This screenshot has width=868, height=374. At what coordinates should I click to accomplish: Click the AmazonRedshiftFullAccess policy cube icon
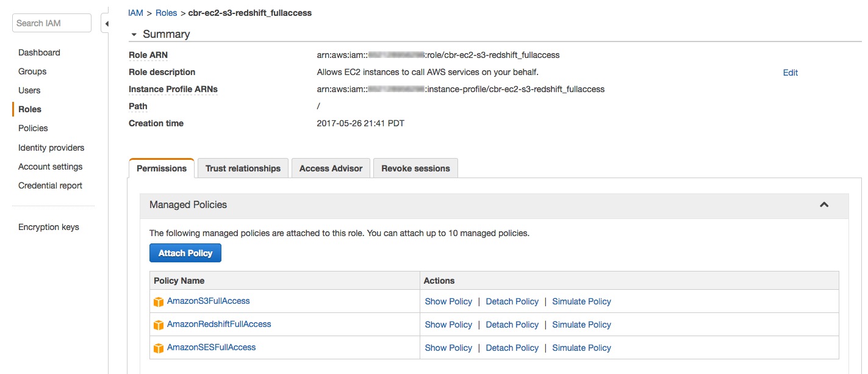159,325
